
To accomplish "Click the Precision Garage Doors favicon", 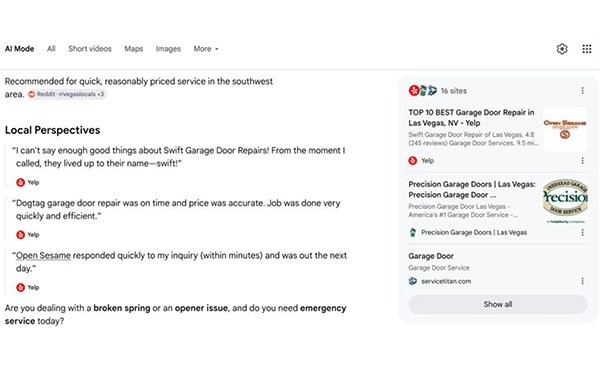I will (412, 232).
